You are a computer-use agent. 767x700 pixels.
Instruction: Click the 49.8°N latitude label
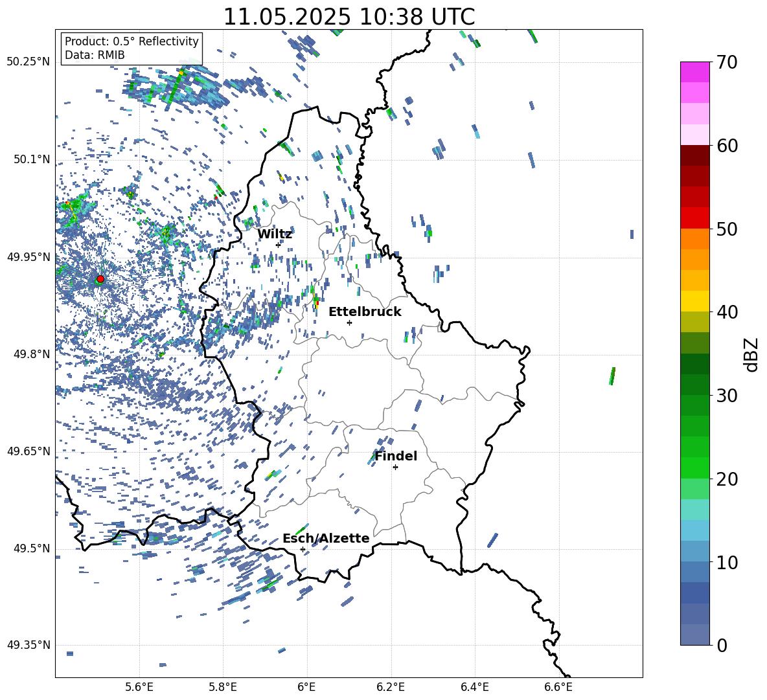pyautogui.click(x=32, y=354)
